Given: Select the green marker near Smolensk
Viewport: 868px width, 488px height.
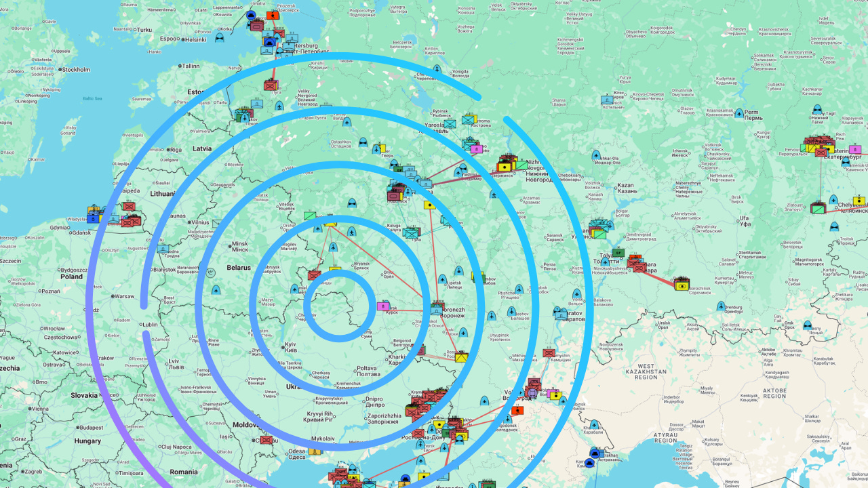Looking at the screenshot, I should pos(310,216).
